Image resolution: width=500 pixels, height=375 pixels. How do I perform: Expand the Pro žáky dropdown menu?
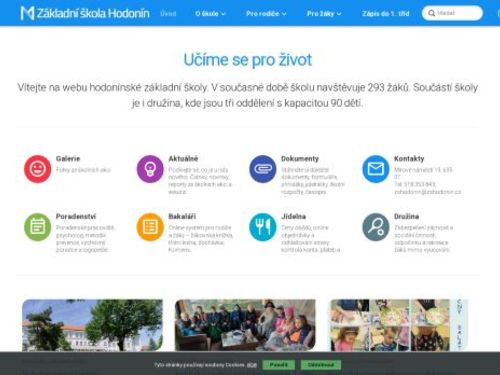point(324,14)
